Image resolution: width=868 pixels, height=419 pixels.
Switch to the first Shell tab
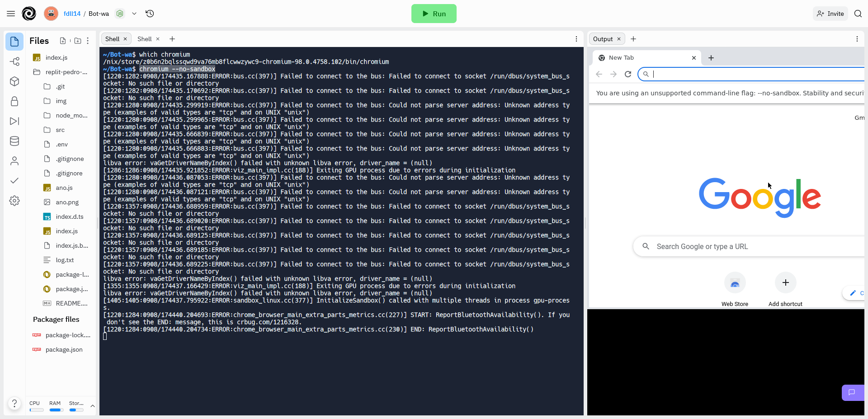112,39
